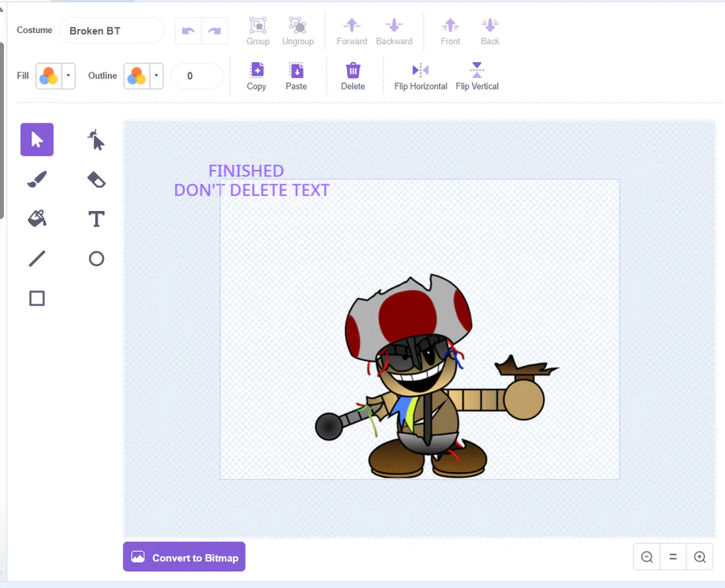Image resolution: width=725 pixels, height=588 pixels.
Task: Bring selection to Front
Action: pyautogui.click(x=450, y=31)
